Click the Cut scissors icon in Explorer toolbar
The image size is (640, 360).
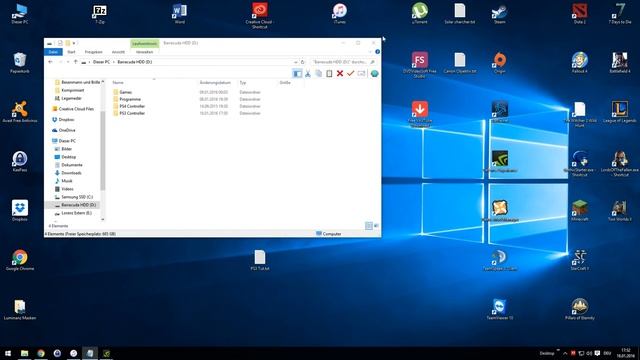click(308, 73)
